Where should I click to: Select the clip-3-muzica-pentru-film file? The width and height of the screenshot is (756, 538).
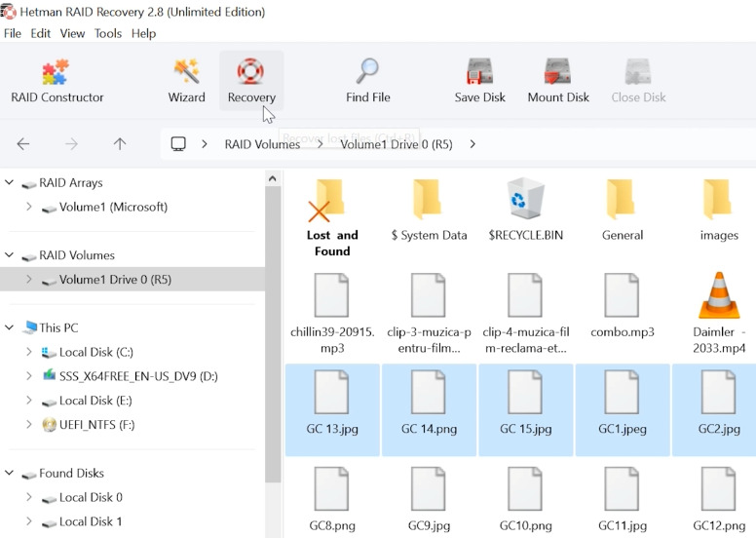(429, 313)
